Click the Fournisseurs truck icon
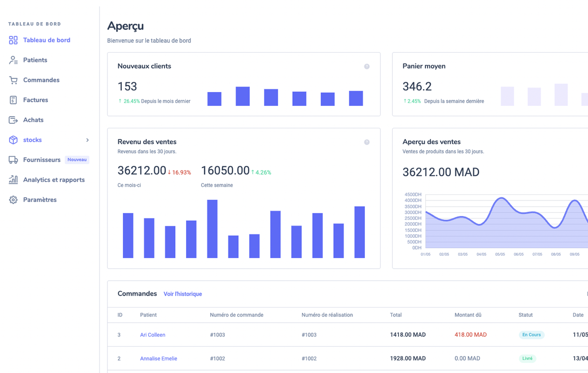This screenshot has height=373, width=588. 13,160
